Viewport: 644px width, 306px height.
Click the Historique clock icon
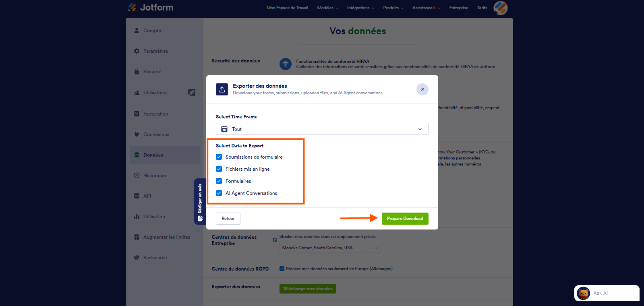(137, 175)
